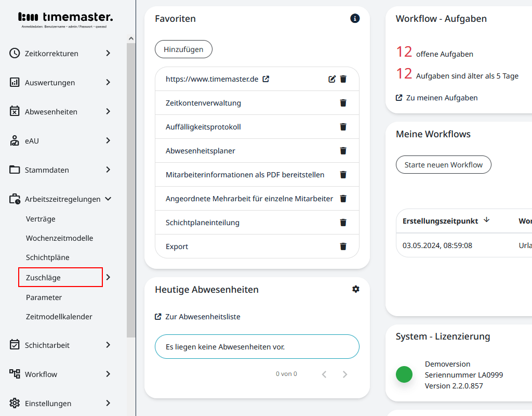This screenshot has width=532, height=416.
Task: Delete the Zeitkontenverwaltung favorite via trash icon
Action: (x=343, y=102)
